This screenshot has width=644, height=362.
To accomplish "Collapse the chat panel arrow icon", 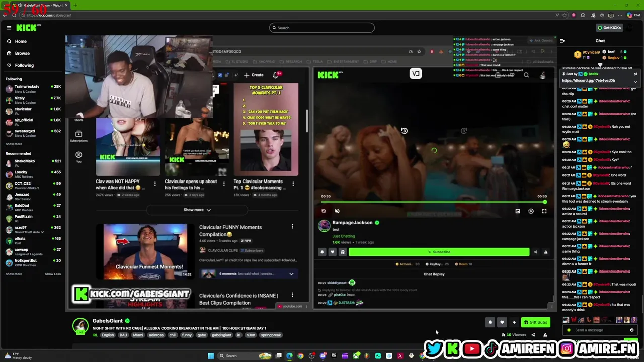I will pyautogui.click(x=562, y=41).
